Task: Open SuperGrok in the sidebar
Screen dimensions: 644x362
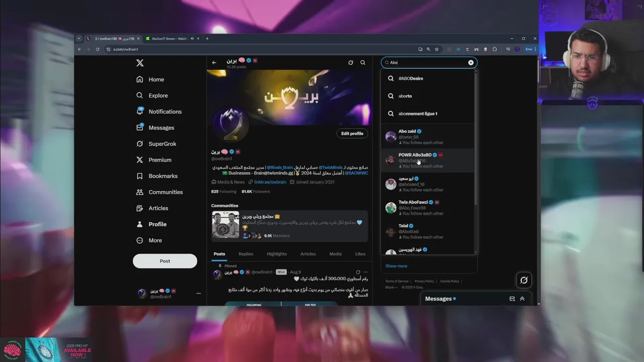Action: (x=156, y=144)
